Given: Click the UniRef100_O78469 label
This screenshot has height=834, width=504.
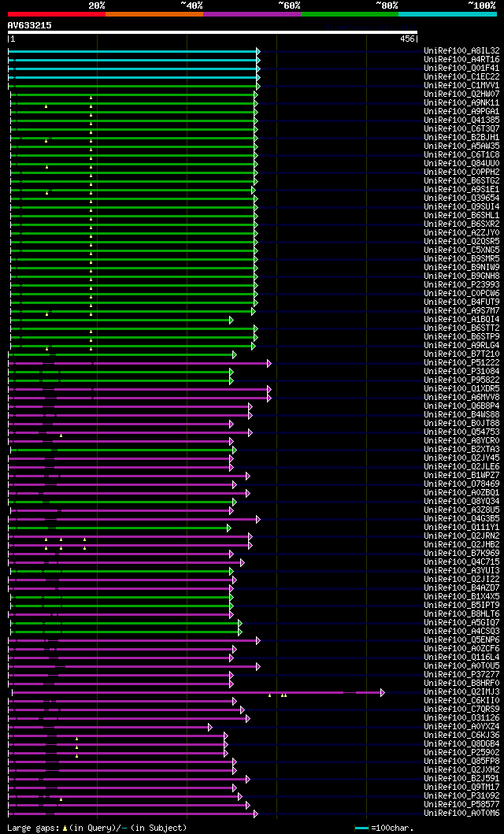Looking at the screenshot, I should 461,484.
